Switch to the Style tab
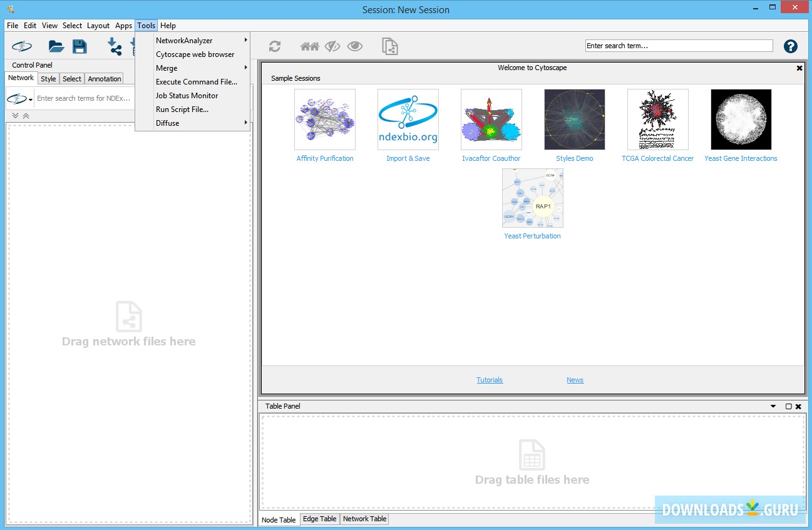 point(48,78)
